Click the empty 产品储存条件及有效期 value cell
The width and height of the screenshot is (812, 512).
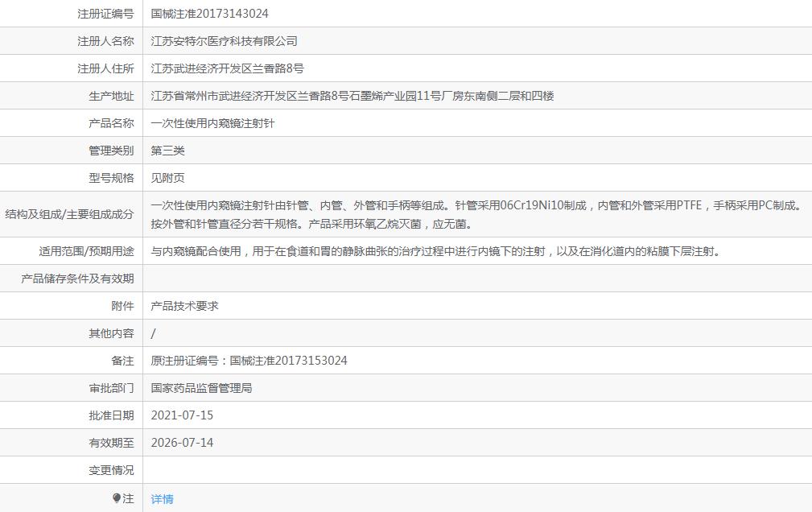coord(476,279)
